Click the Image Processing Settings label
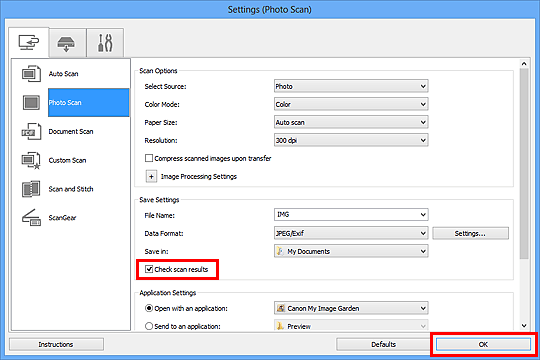 199,176
